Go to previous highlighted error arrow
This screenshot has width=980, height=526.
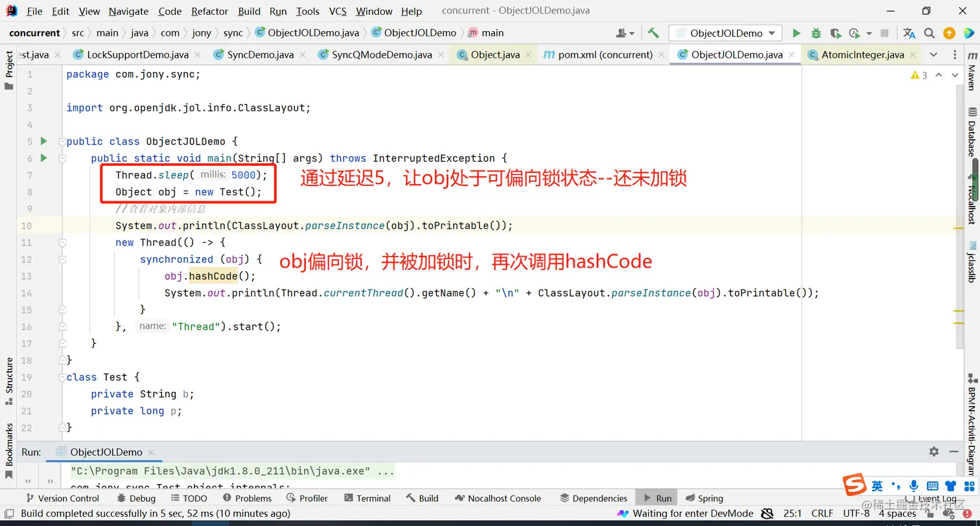[939, 75]
